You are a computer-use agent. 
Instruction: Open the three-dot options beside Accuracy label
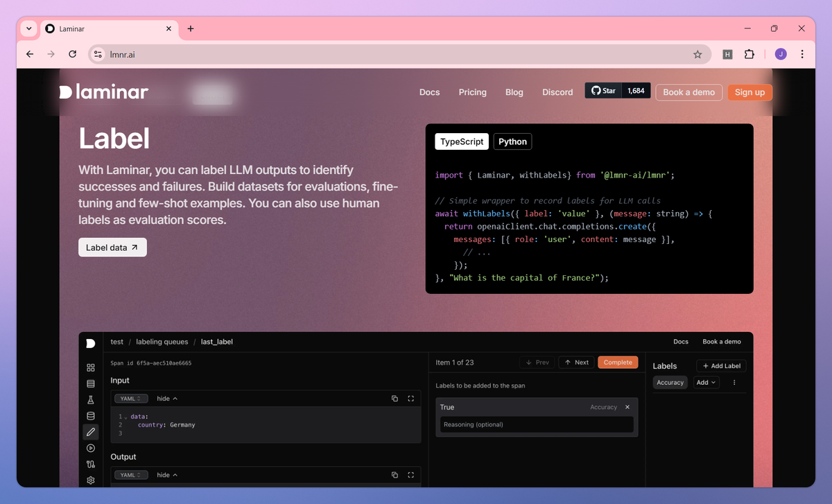734,383
